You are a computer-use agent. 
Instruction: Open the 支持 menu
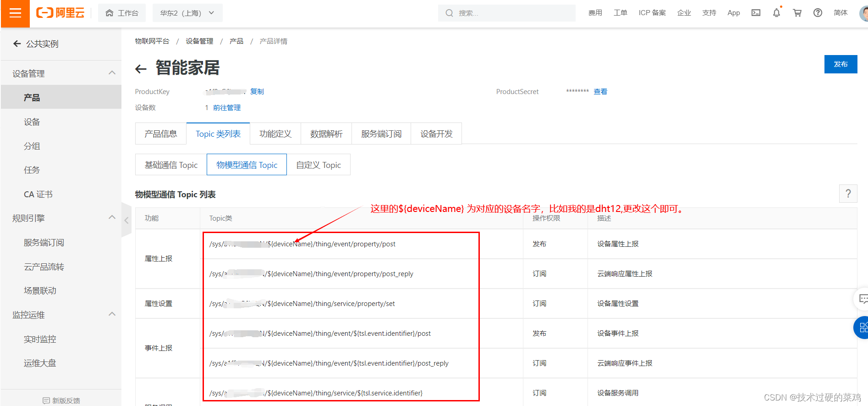[709, 13]
